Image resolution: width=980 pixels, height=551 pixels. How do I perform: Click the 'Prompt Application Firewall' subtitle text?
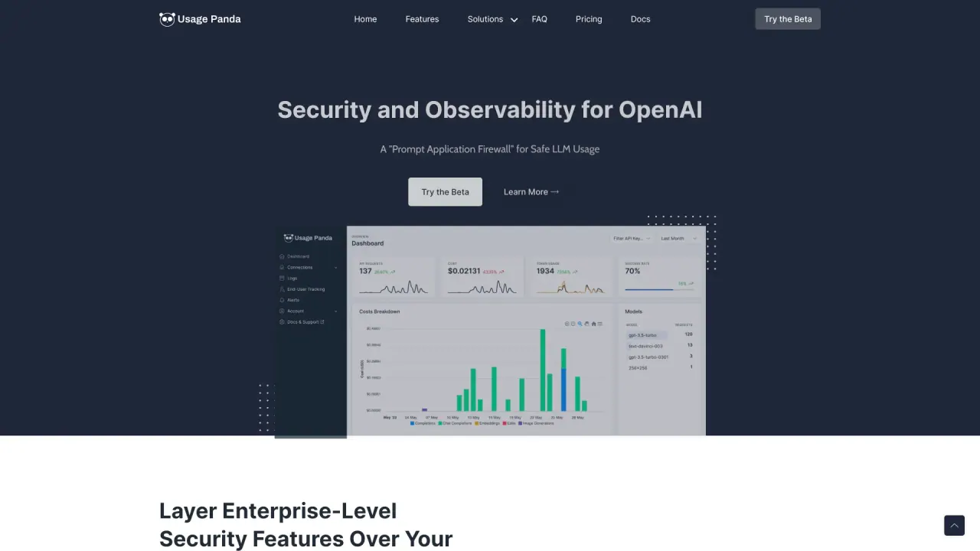point(490,149)
